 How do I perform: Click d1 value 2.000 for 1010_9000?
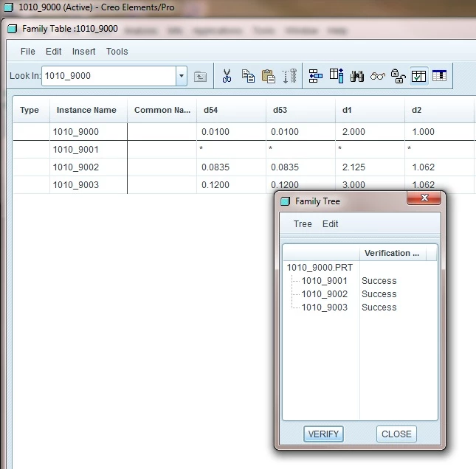click(370, 132)
